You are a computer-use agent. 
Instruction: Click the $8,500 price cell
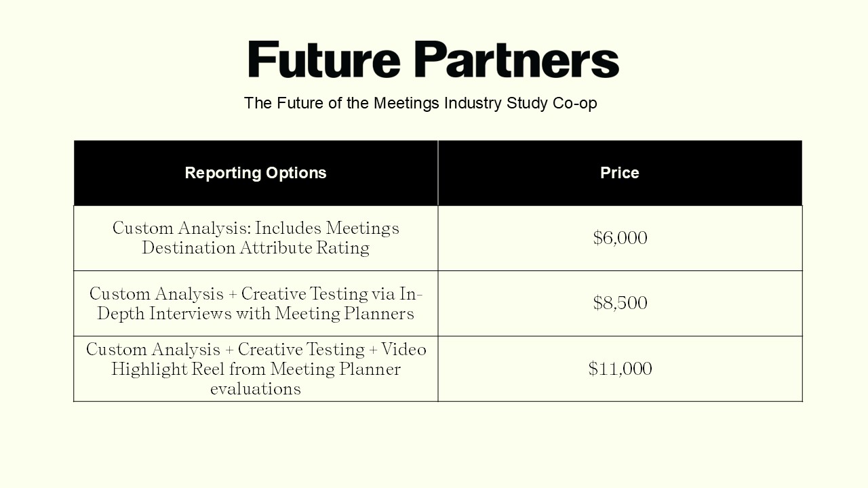tap(620, 304)
